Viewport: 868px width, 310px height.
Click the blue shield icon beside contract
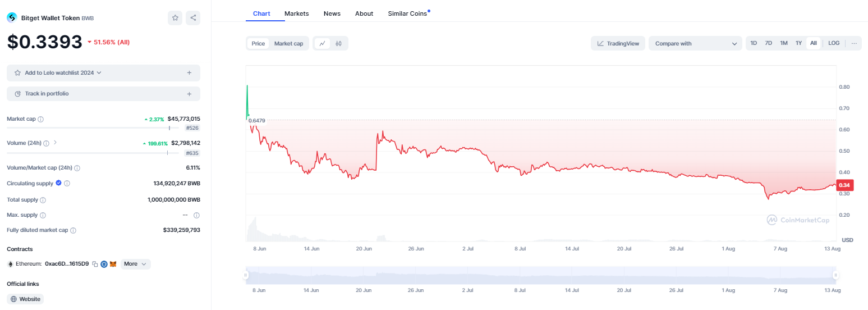click(x=104, y=264)
